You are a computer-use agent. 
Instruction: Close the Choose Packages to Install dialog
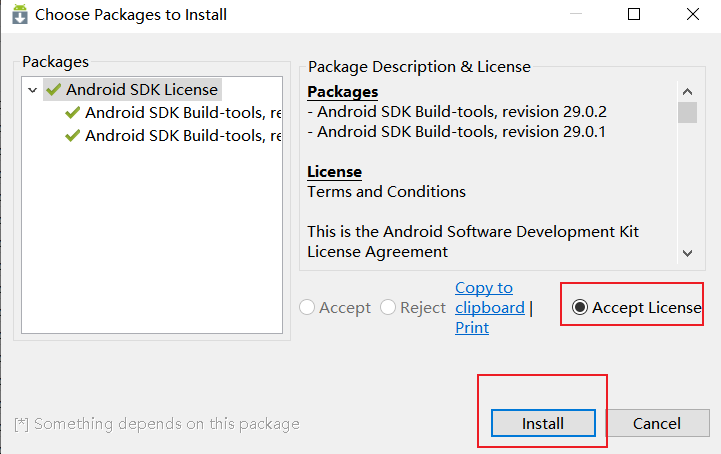(x=692, y=14)
